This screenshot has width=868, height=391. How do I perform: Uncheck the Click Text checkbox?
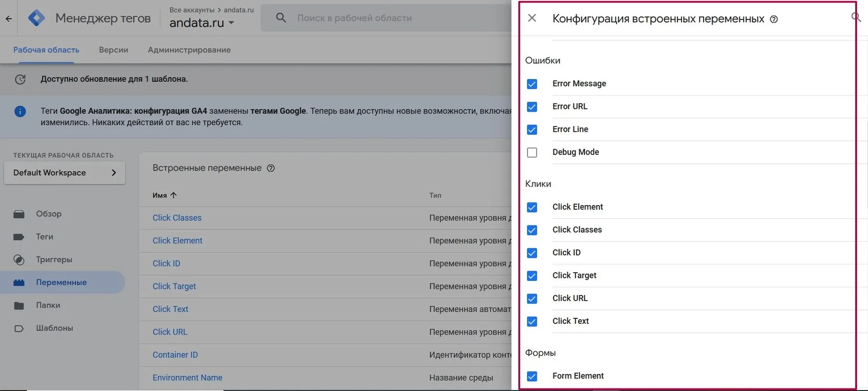(532, 321)
